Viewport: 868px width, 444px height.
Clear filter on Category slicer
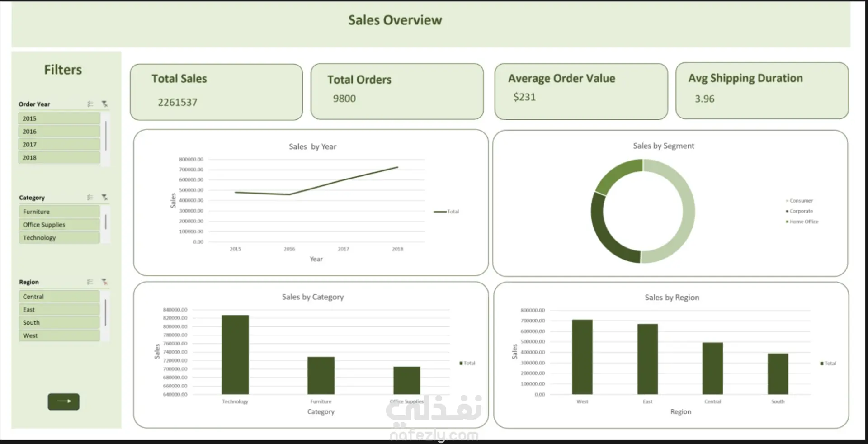point(105,198)
